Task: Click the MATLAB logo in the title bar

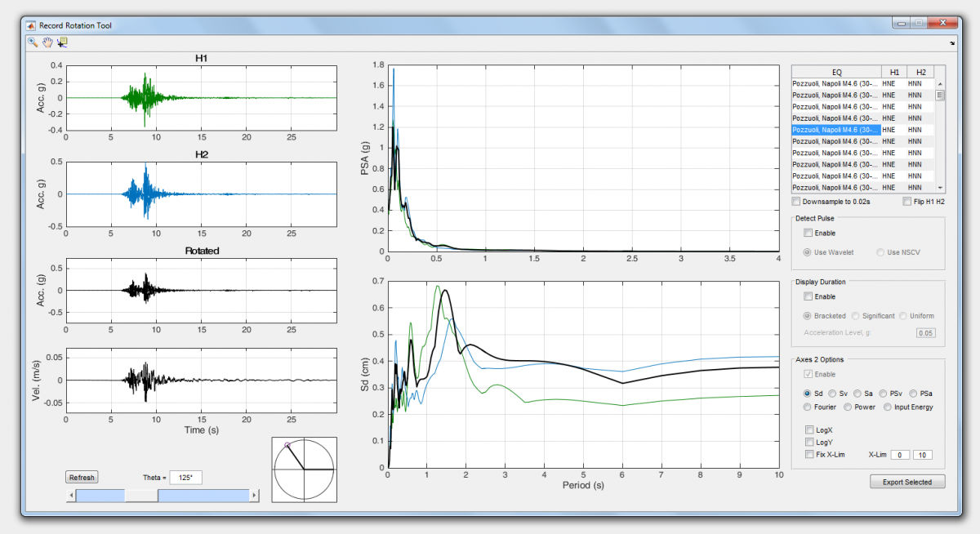Action: pos(31,25)
